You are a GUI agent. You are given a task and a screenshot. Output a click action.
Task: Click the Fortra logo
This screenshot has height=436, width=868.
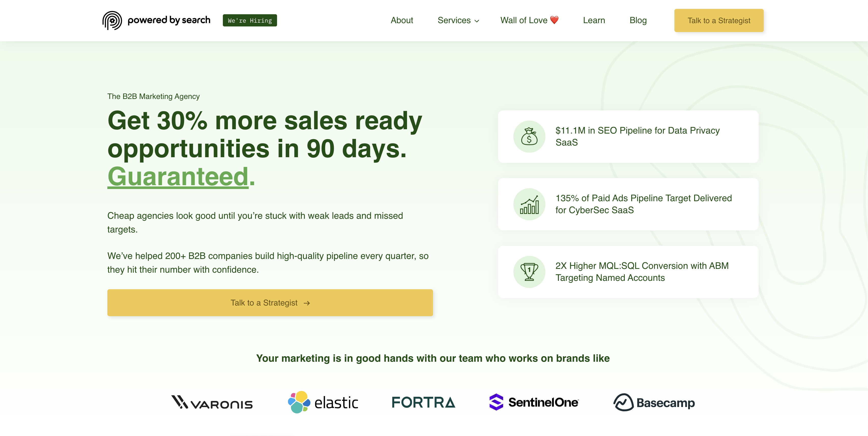tap(423, 402)
